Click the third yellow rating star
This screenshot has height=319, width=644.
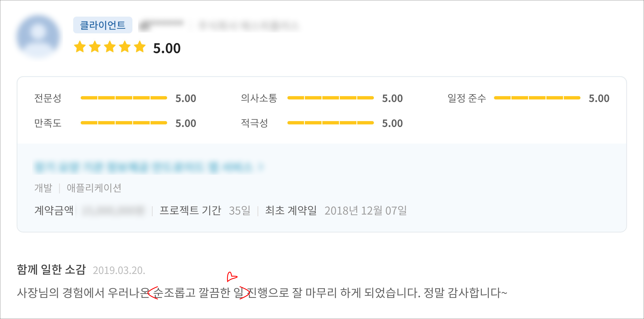110,47
